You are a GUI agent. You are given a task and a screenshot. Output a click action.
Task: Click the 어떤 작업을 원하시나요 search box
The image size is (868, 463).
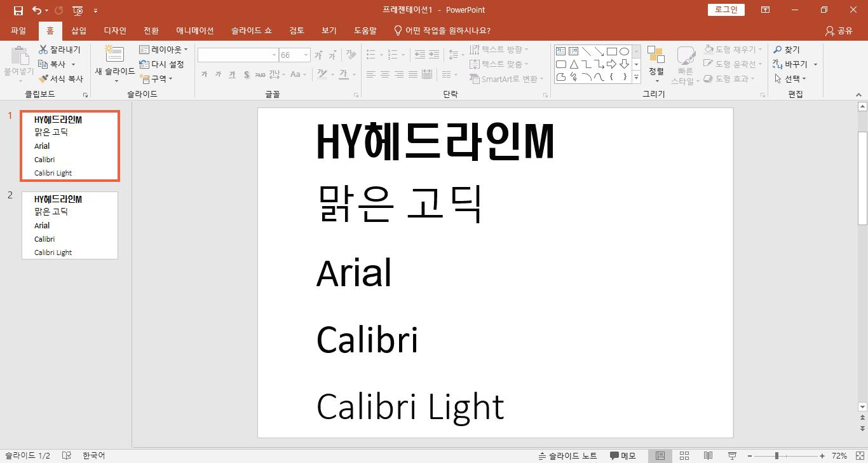tap(443, 31)
